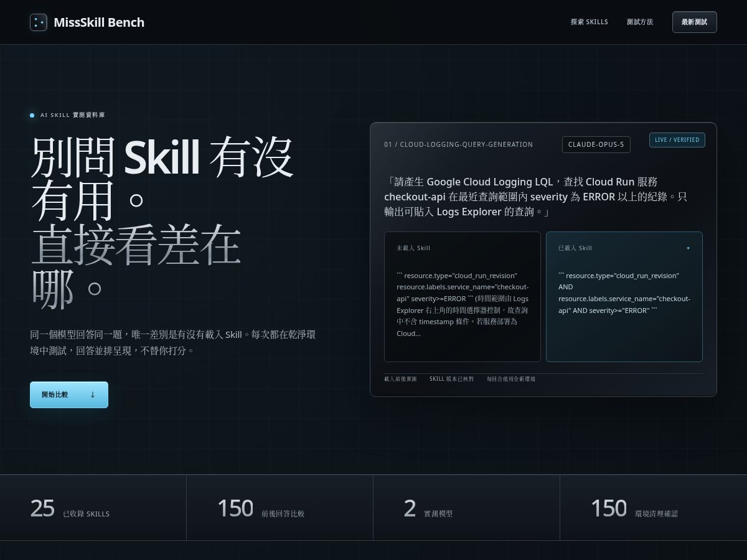Viewport: 747px width, 560px height.
Task: Open the 探索 SKILLS nav link
Action: pyautogui.click(x=590, y=22)
